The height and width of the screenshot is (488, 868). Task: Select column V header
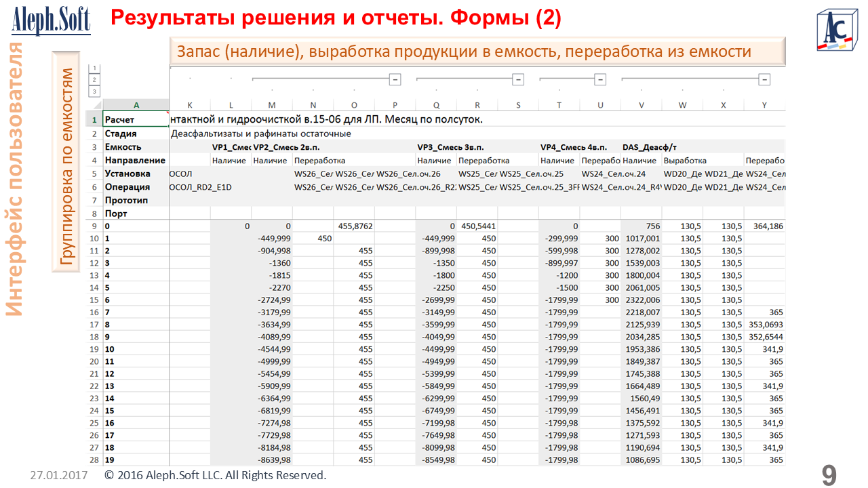click(641, 105)
